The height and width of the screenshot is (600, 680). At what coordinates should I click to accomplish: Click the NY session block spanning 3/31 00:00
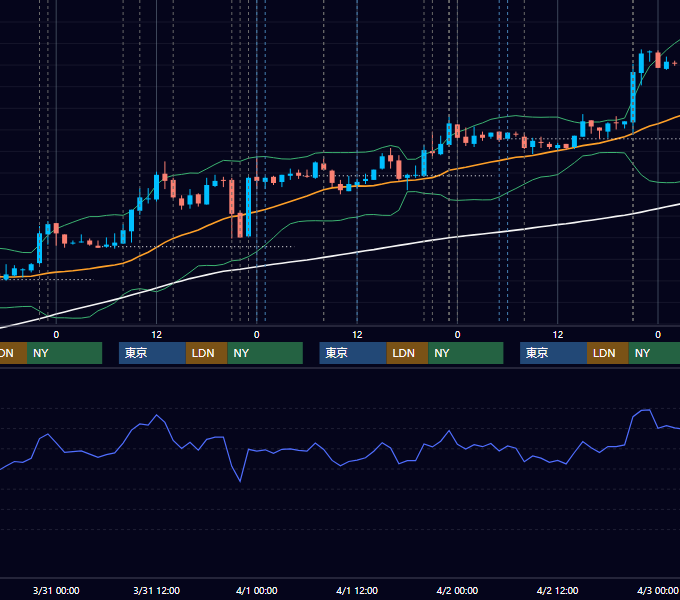64,353
